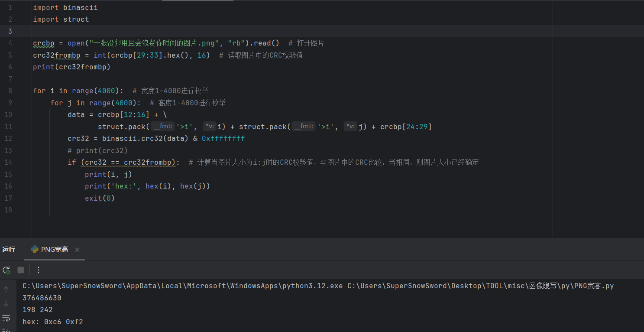The height and width of the screenshot is (332, 644).
Task: Click output line '198 242'
Action: click(38, 310)
